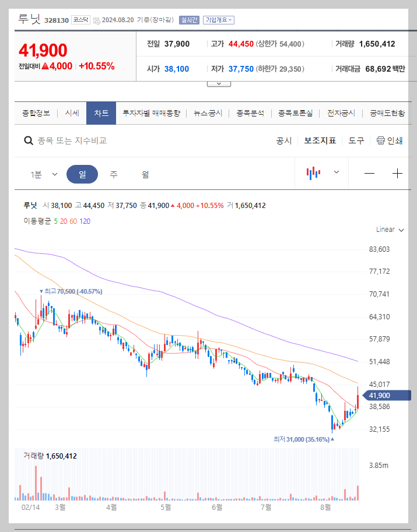The height and width of the screenshot is (532, 417).
Task: Collapse the price summary panel chevron
Action: (x=218, y=82)
